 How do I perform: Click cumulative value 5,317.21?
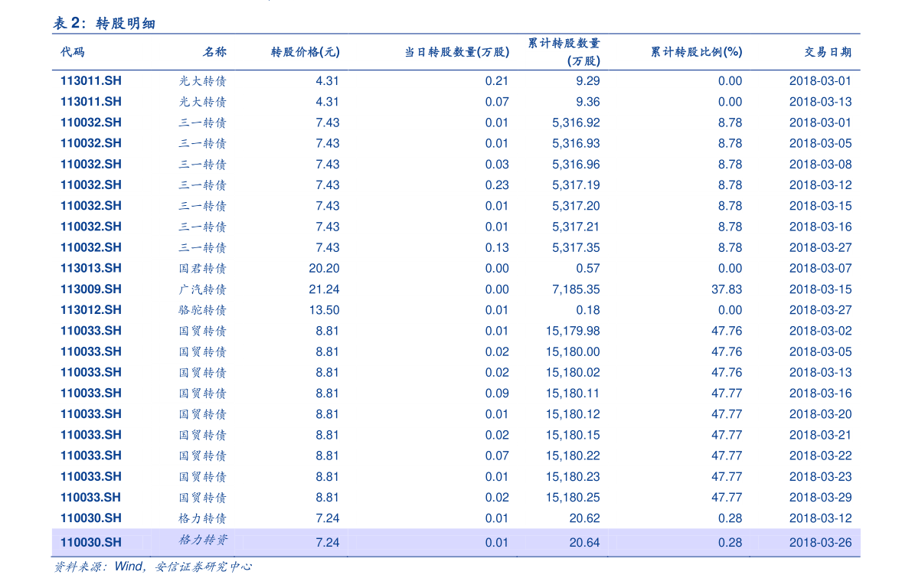click(576, 227)
